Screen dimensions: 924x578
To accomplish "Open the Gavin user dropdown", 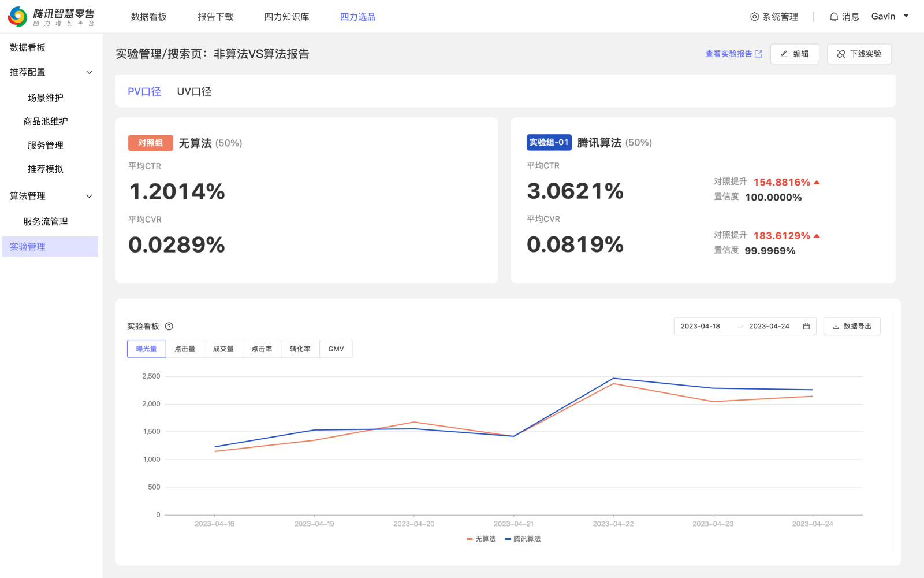I will 890,16.
